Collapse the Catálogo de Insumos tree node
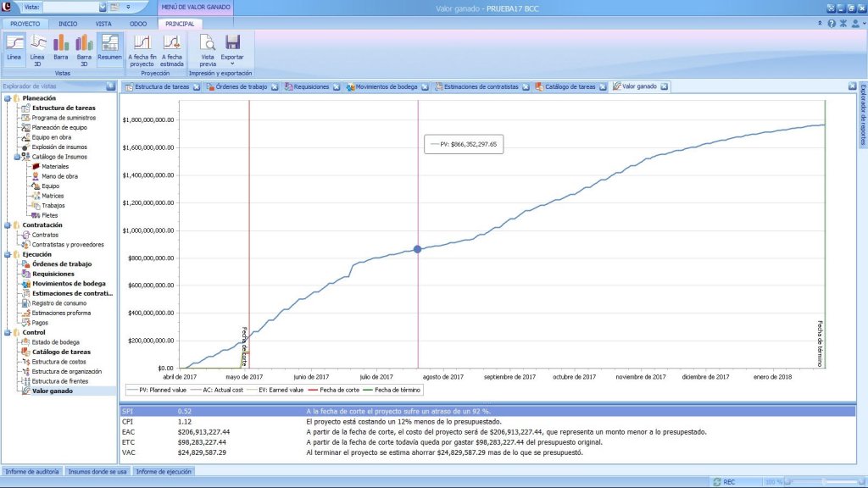868x488 pixels. coord(19,157)
